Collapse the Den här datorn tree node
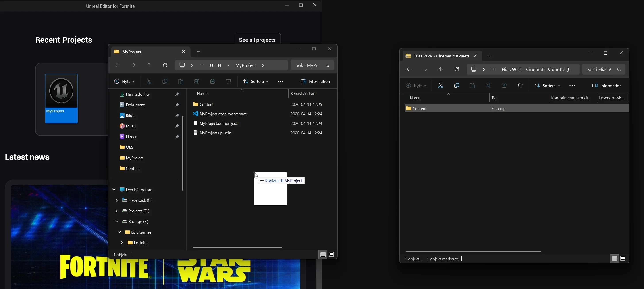This screenshot has width=644, height=289. pos(114,190)
